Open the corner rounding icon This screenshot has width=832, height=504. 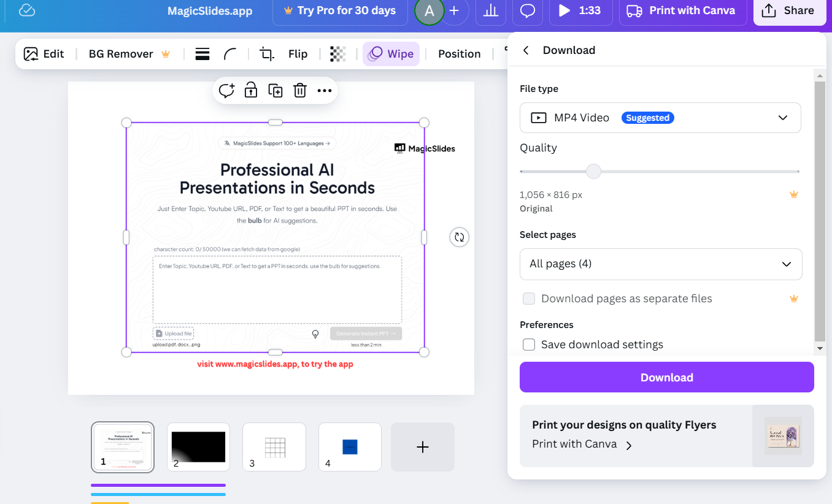[230, 54]
